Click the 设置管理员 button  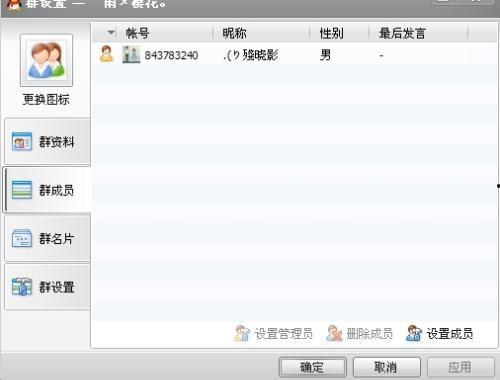point(273,333)
